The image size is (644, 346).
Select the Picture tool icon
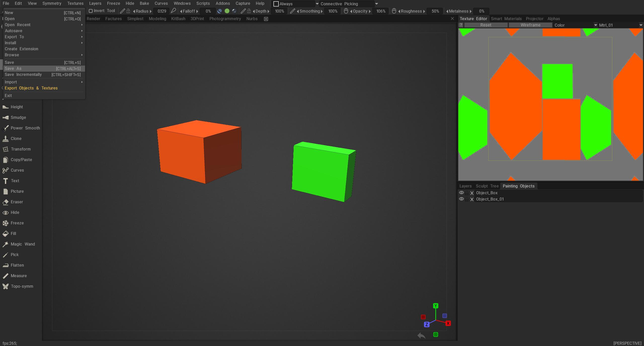[x=5, y=191]
